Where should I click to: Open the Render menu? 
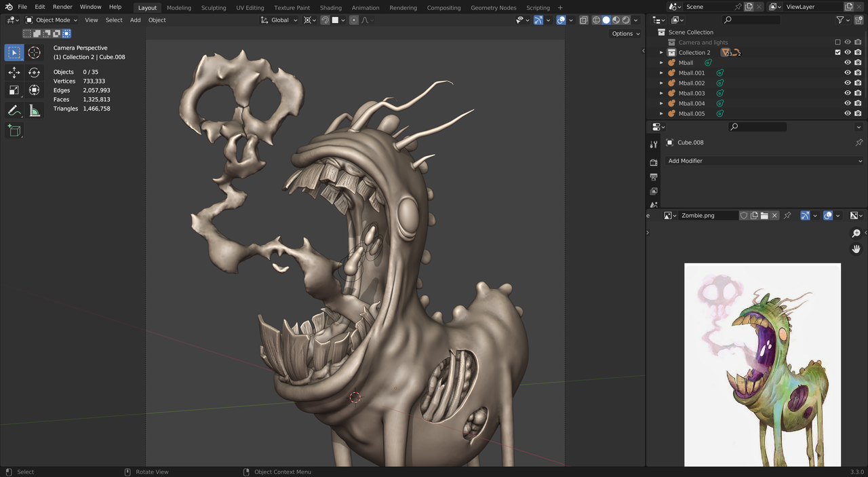[x=62, y=7]
